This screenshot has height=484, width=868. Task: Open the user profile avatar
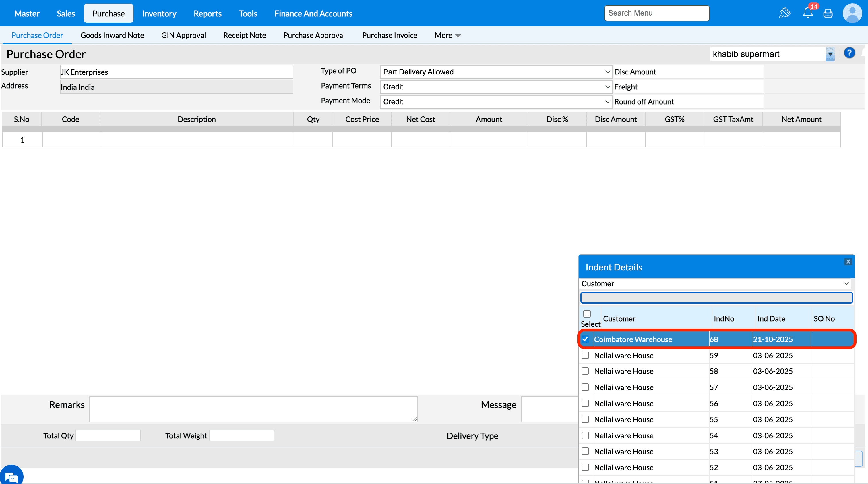(852, 14)
